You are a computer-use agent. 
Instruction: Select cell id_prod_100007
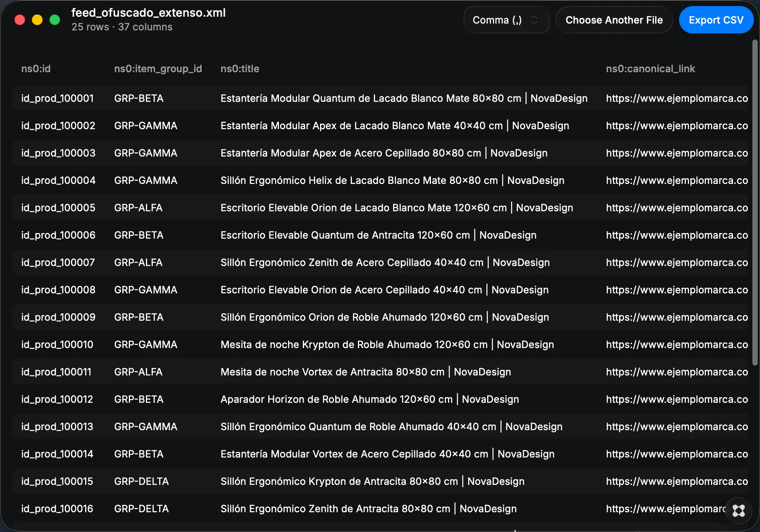pos(58,263)
